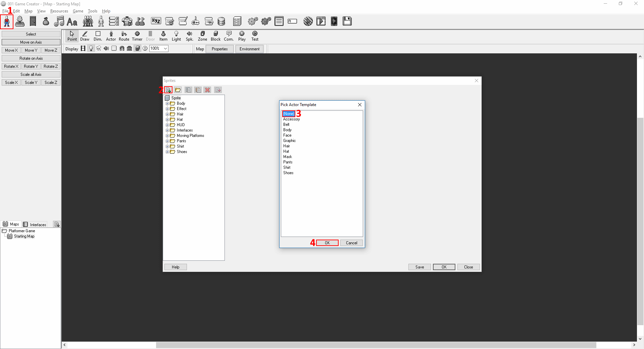Open the Edit menu
The height and width of the screenshot is (349, 644).
pos(16,11)
